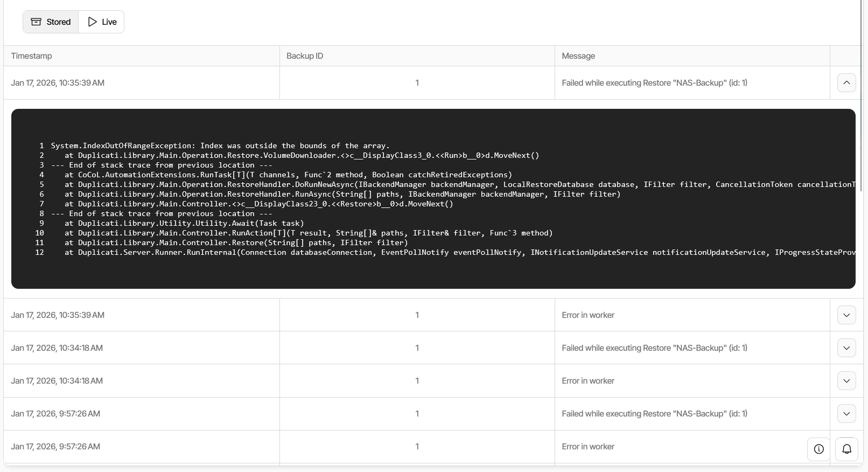Switch to the Stored logs view
This screenshot has height=472, width=868.
(51, 22)
